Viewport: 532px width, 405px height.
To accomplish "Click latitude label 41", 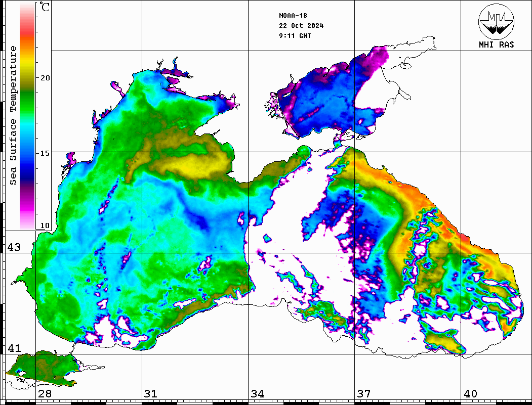I will click(14, 348).
